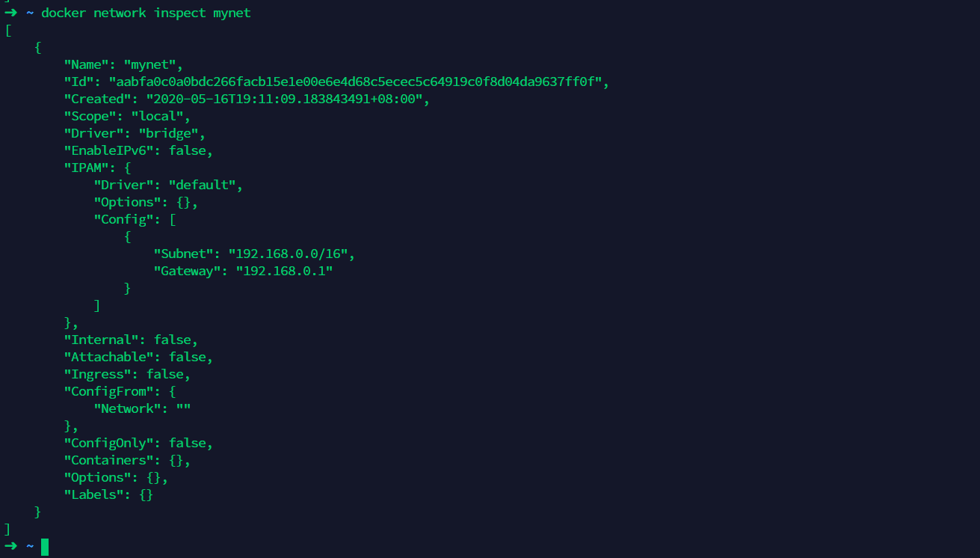Click the tilde symbol on the bottom prompt

[30, 546]
